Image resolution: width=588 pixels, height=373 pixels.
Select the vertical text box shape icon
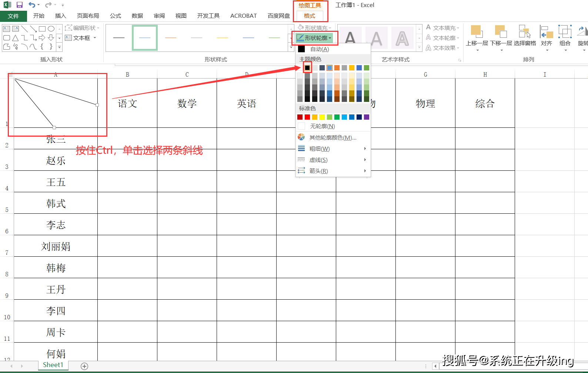[15, 29]
